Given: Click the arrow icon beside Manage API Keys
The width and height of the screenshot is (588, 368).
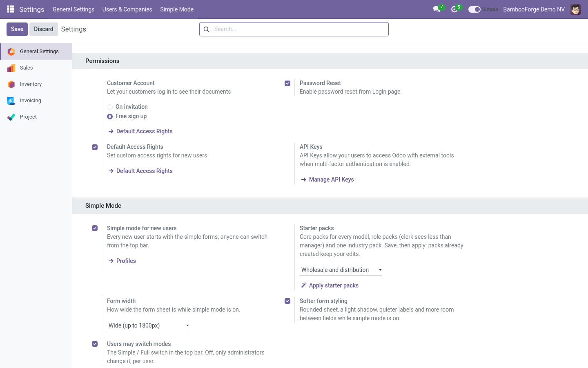Looking at the screenshot, I should (x=303, y=180).
